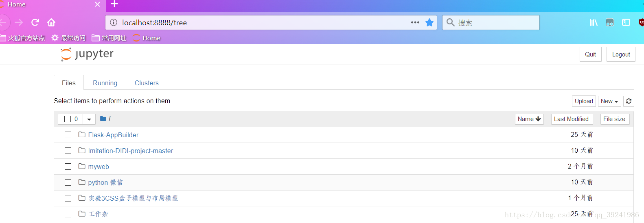Toggle the browser sidebar icon
Screen dimensions: 644x223
coord(626,22)
